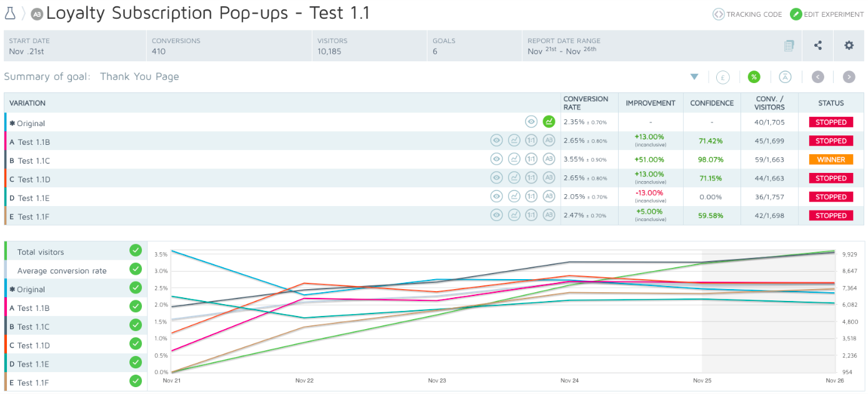
Task: Click the graph icon for Original
Action: pos(549,122)
